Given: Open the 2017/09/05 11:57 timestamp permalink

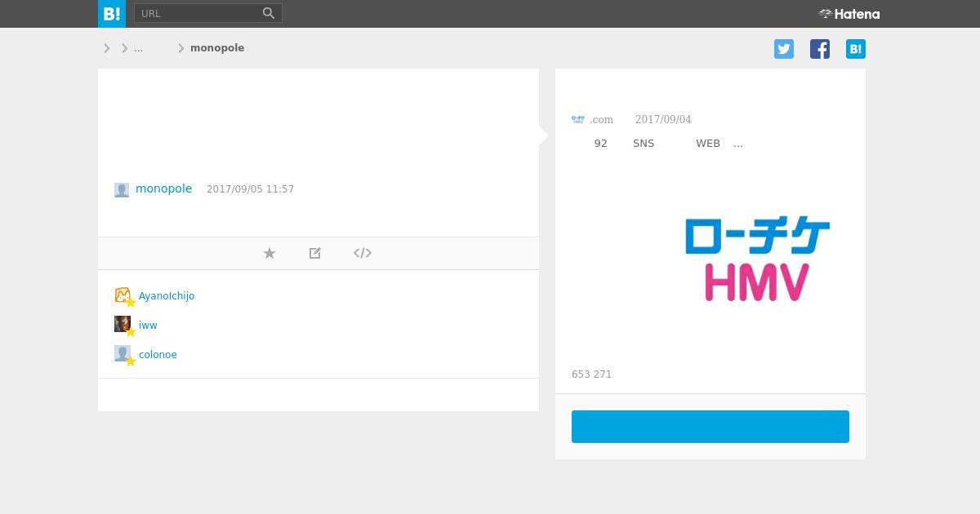Looking at the screenshot, I should 250,189.
